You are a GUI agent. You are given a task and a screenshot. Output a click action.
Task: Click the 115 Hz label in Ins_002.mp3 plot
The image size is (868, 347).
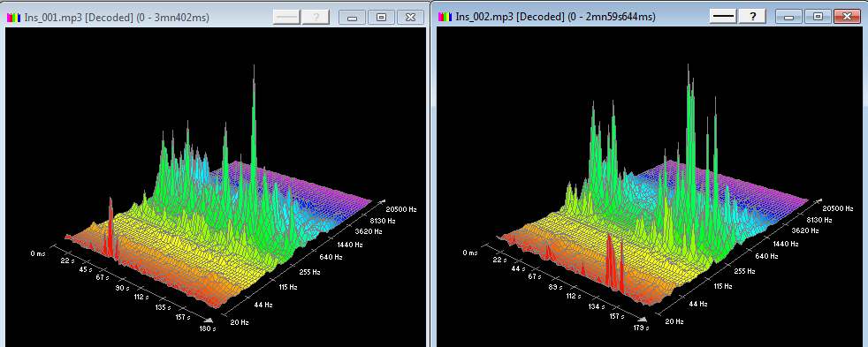[722, 286]
